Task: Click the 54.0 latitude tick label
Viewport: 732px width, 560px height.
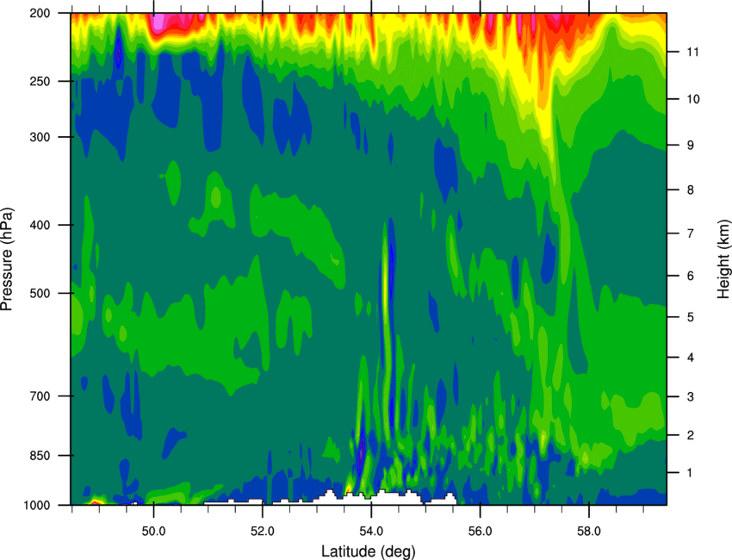Action: coord(372,531)
